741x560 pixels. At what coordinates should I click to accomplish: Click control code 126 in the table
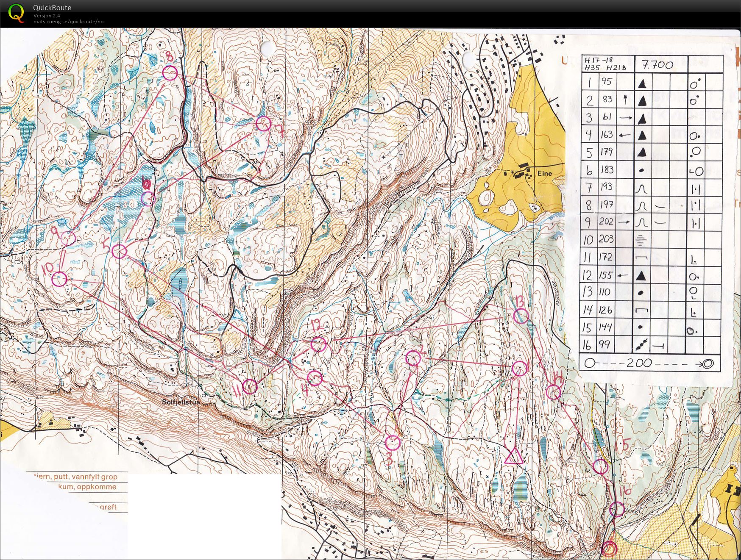click(x=605, y=310)
